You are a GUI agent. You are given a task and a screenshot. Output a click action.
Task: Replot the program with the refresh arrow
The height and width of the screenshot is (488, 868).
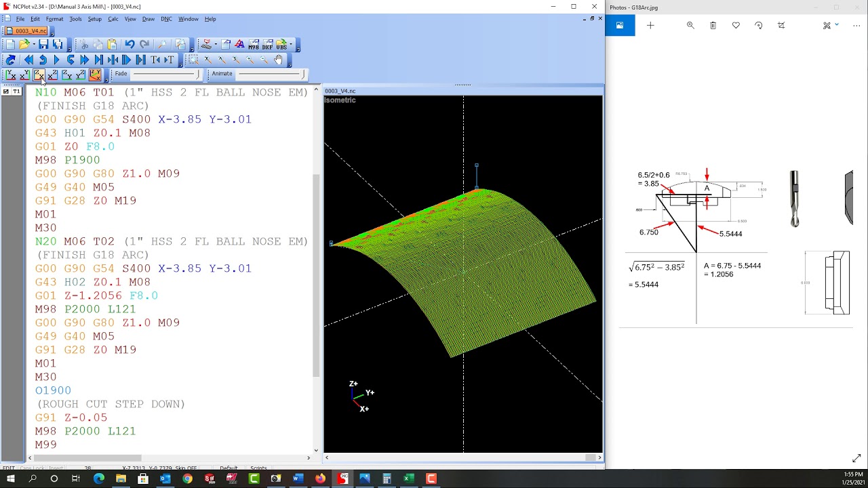[x=10, y=60]
